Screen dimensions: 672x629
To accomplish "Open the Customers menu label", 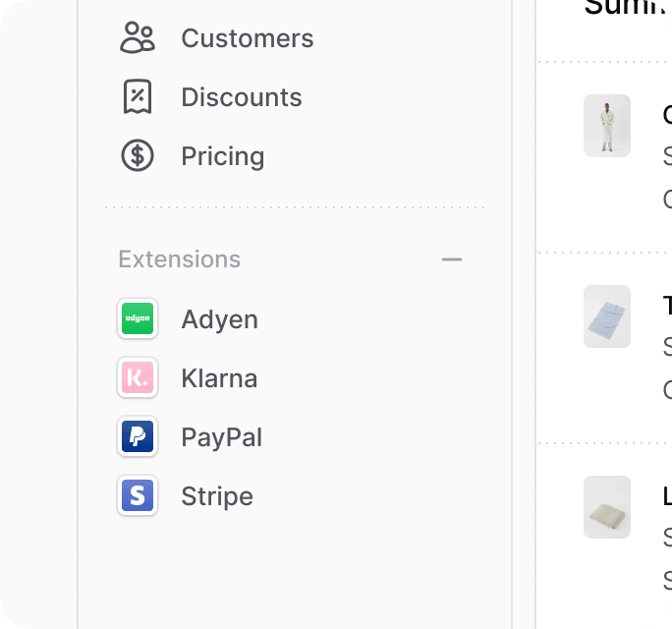I will tap(248, 38).
